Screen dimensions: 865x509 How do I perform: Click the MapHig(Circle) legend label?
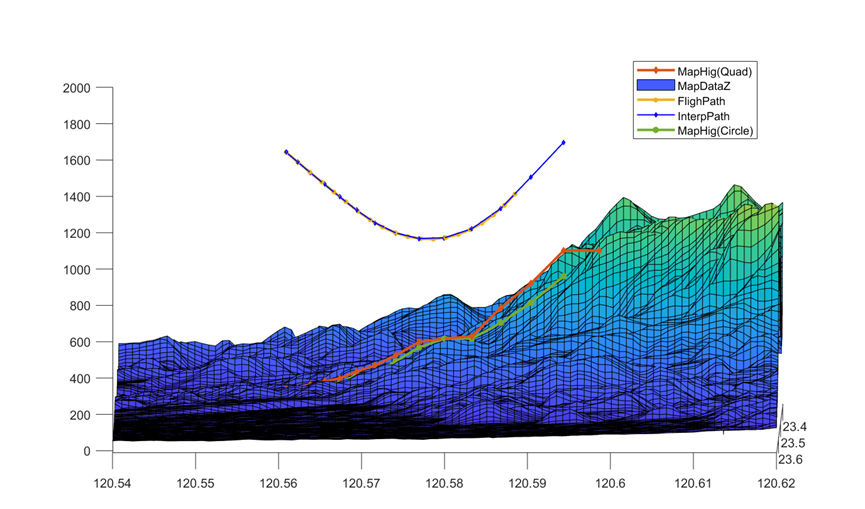[715, 130]
